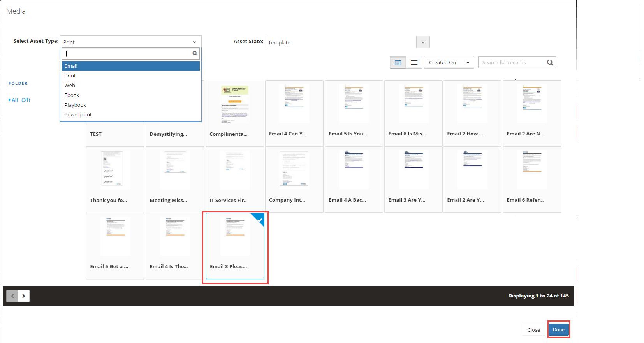Go to next page of results
This screenshot has width=644, height=343.
[24, 296]
